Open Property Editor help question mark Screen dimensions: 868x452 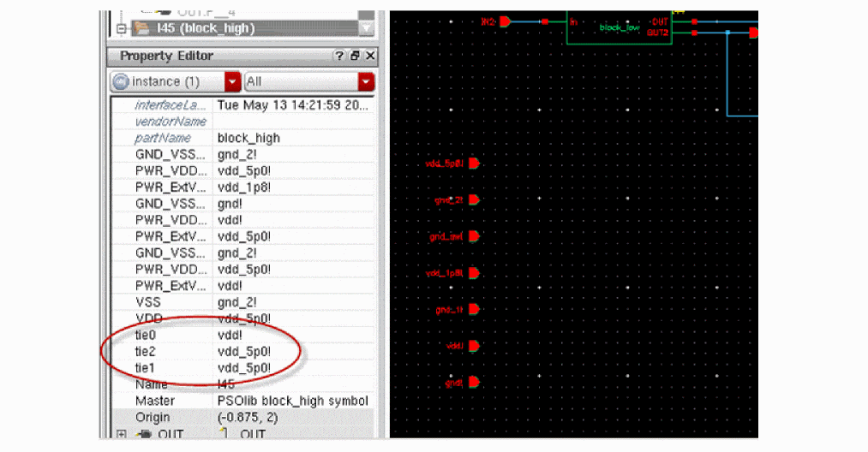pyautogui.click(x=338, y=56)
